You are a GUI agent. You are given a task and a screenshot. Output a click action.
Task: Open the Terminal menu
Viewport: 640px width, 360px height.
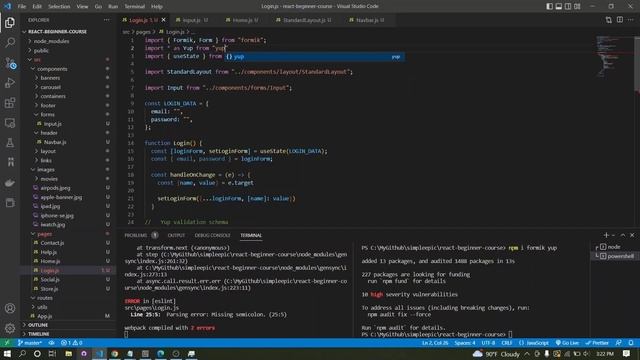point(135,7)
